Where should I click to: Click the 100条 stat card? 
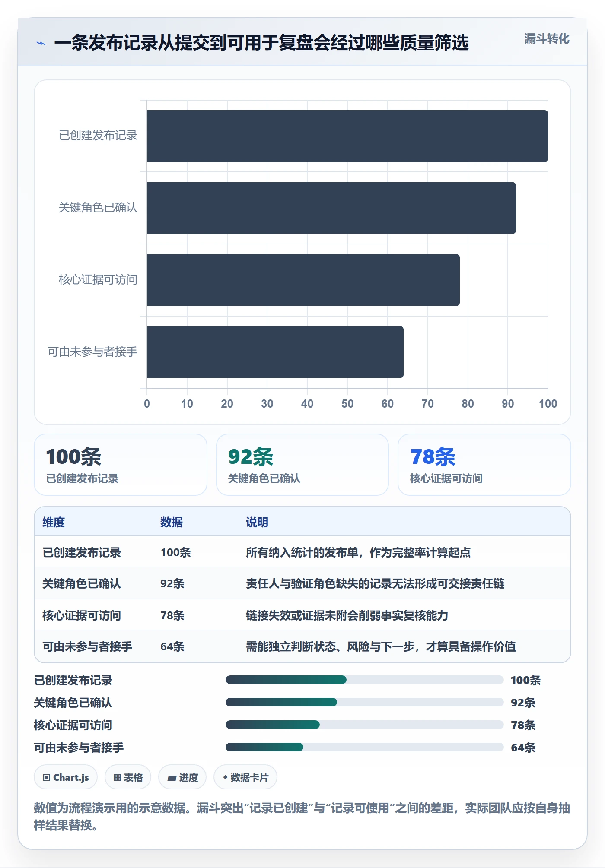(x=121, y=465)
